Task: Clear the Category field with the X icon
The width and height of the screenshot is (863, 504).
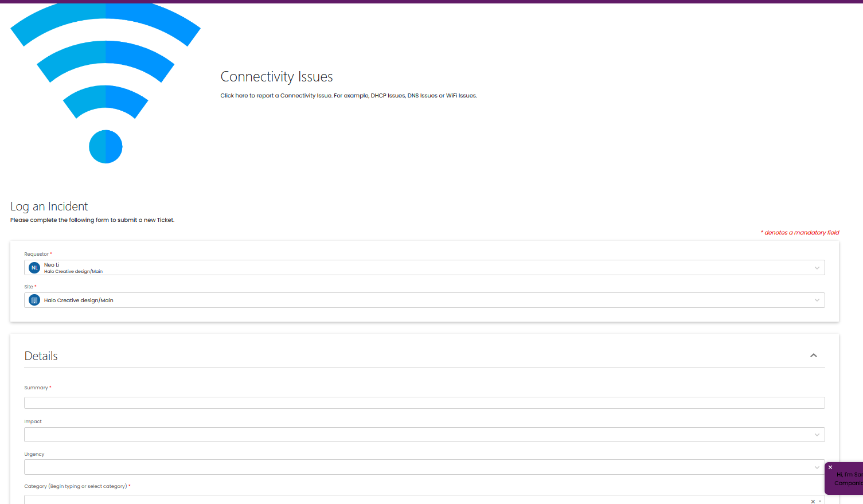Action: point(813,501)
